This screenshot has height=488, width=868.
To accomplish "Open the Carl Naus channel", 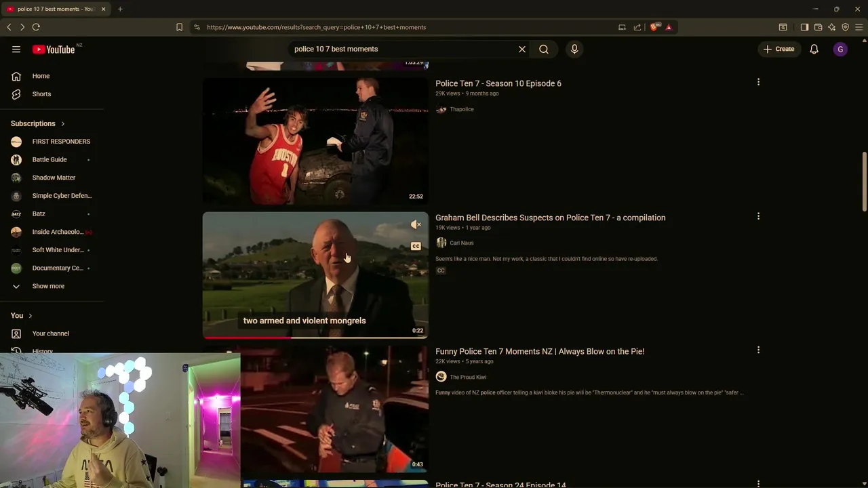I will tap(461, 243).
